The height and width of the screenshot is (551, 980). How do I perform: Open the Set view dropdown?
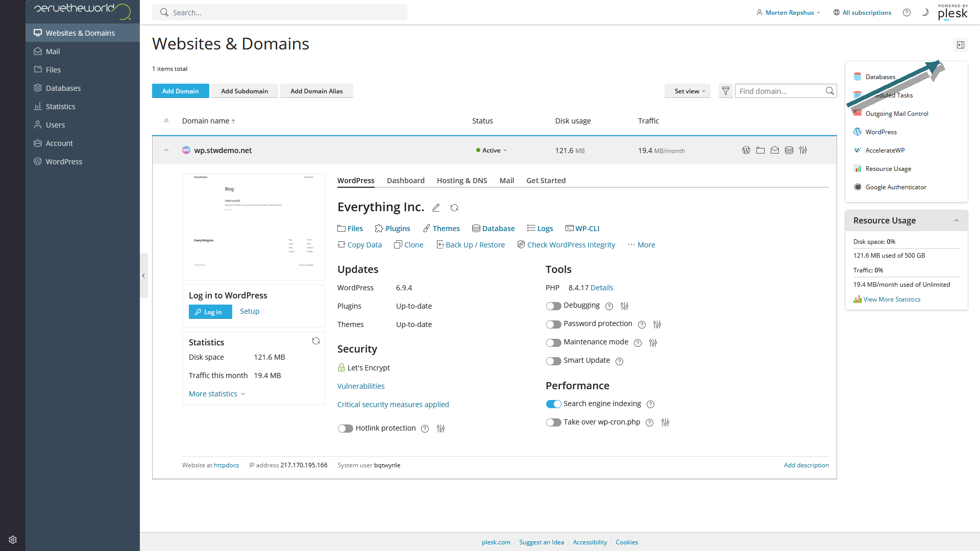(688, 91)
